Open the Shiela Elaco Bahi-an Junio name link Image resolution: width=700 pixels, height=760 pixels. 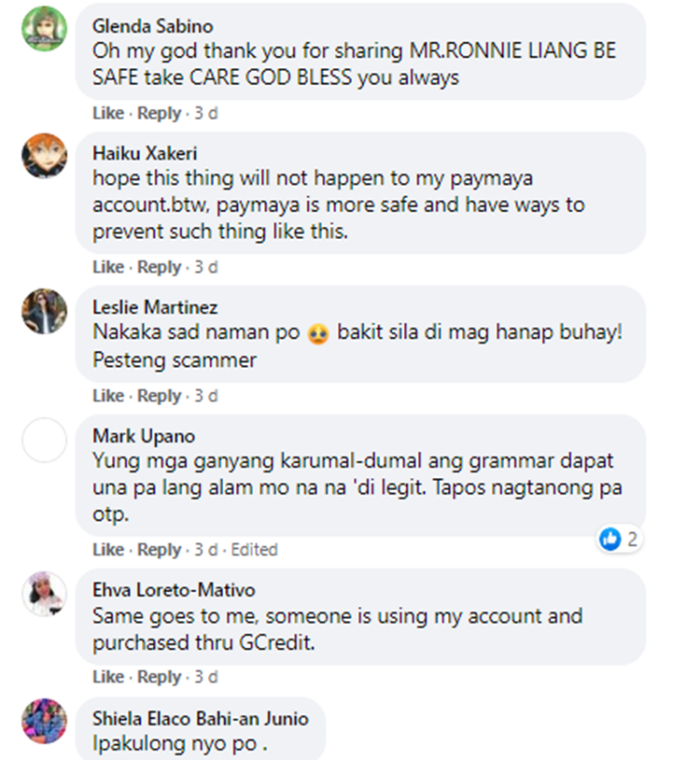click(201, 718)
